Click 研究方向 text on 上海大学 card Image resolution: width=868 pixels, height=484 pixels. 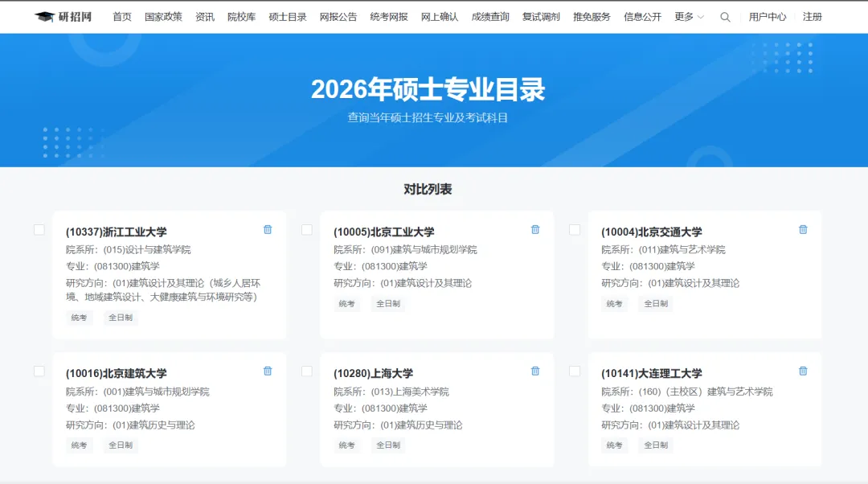pyautogui.click(x=398, y=425)
